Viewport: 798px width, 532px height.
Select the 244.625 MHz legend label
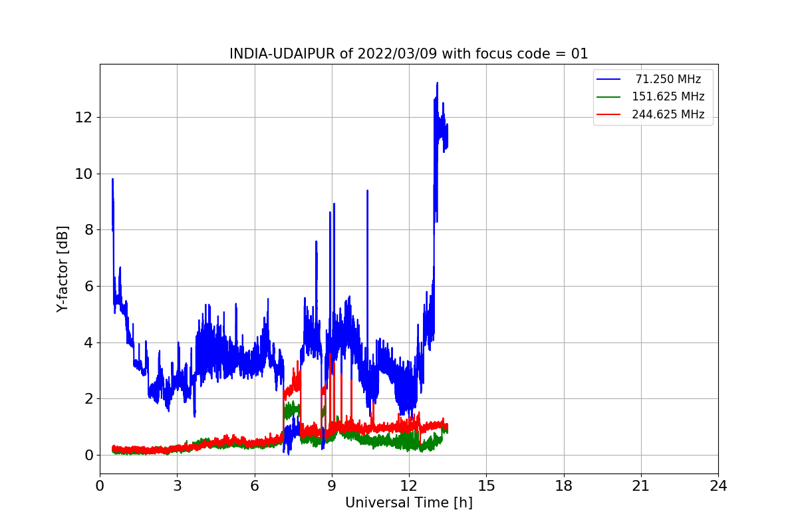pos(668,114)
